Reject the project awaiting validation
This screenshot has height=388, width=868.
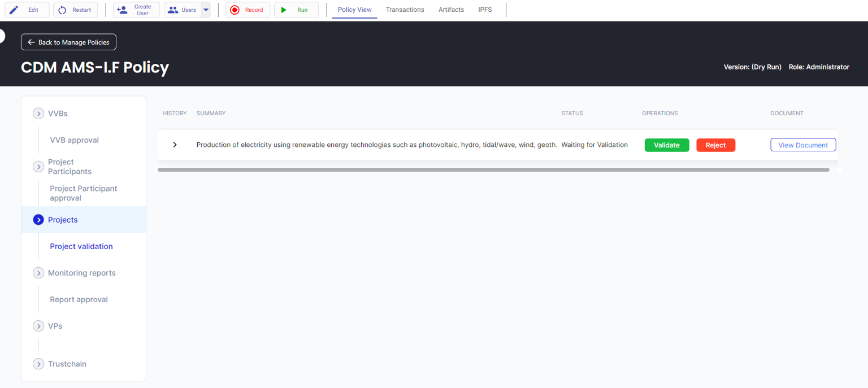coord(715,145)
